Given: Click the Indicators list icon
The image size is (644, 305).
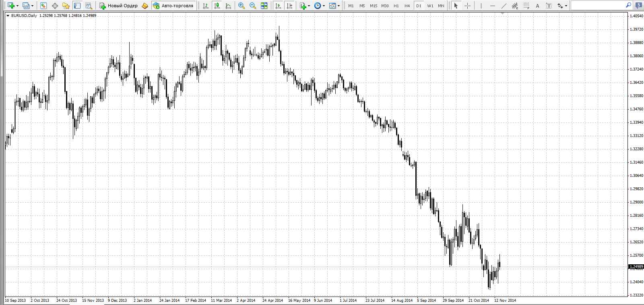Looking at the screenshot, I should pyautogui.click(x=303, y=6).
